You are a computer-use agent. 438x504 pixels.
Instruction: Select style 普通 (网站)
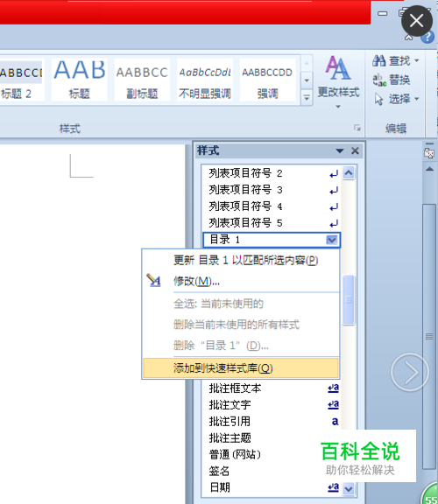tap(272, 454)
